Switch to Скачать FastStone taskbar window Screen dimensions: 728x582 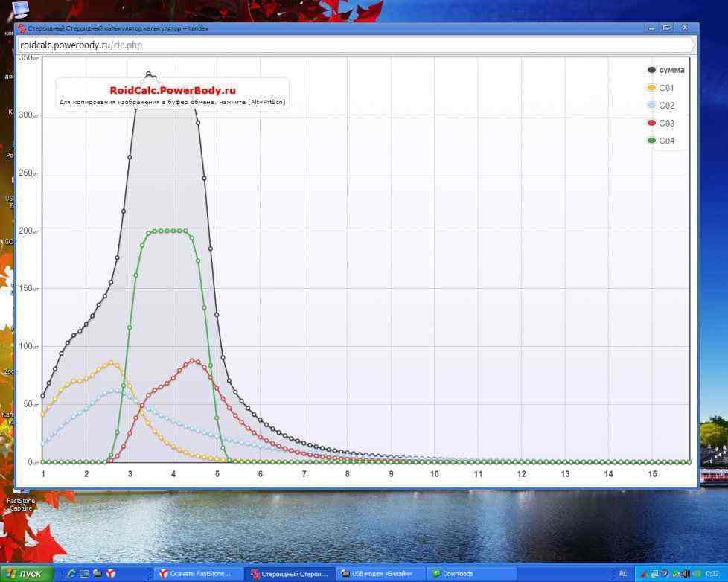[x=197, y=574]
